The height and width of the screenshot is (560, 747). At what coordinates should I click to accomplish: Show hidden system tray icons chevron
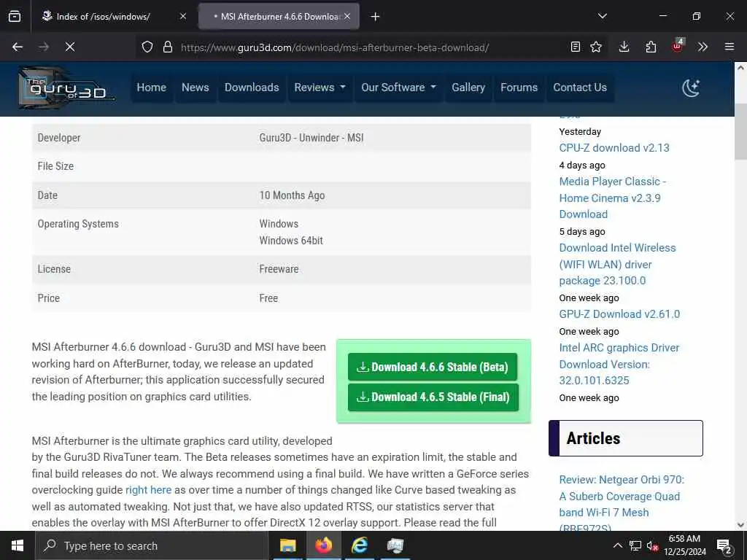coord(617,545)
